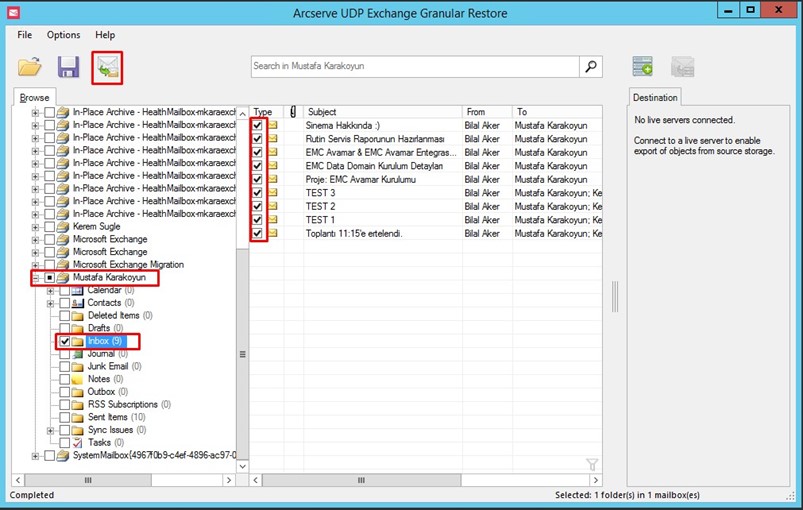Select the 'TEST 1' message row
Screen dimensions: 803x510
click(426, 220)
